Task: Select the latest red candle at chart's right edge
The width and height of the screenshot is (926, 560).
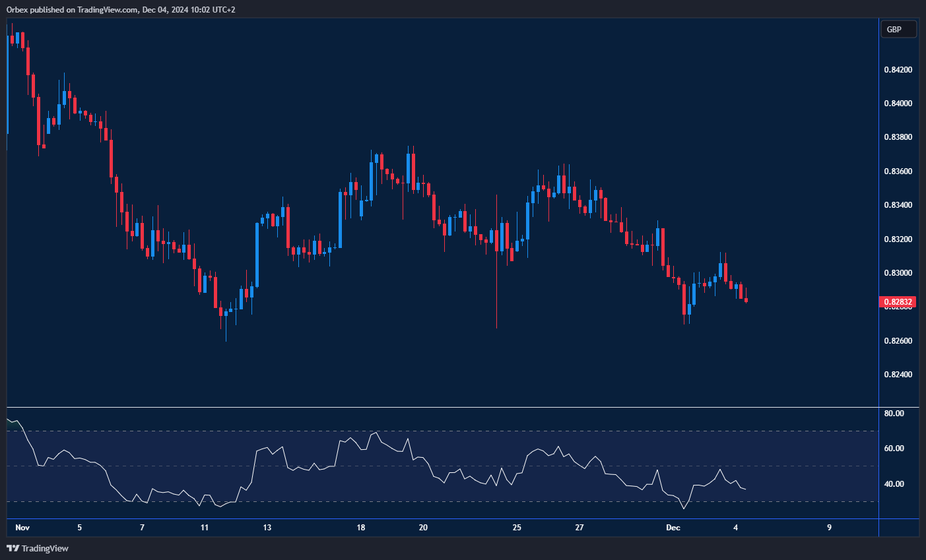Action: [746, 300]
